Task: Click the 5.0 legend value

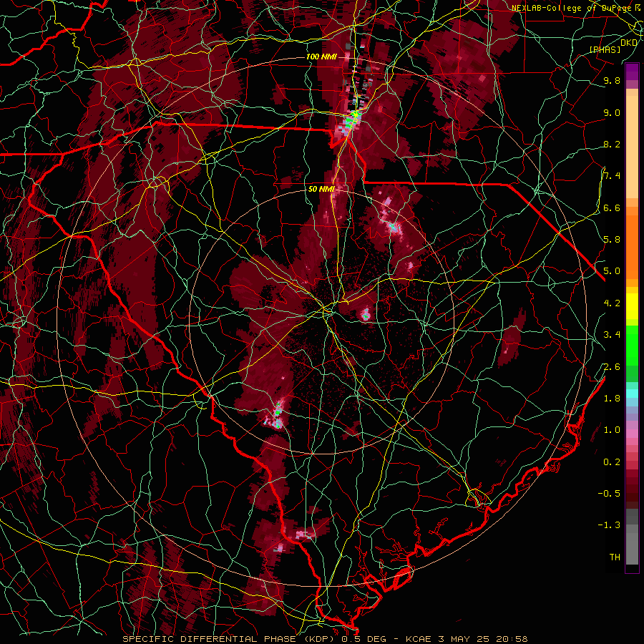Action: [612, 271]
